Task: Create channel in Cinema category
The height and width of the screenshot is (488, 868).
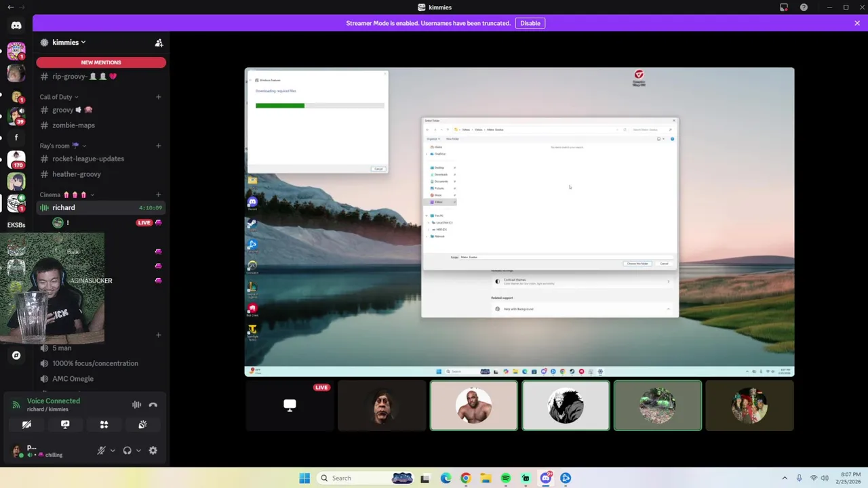Action: tap(159, 195)
